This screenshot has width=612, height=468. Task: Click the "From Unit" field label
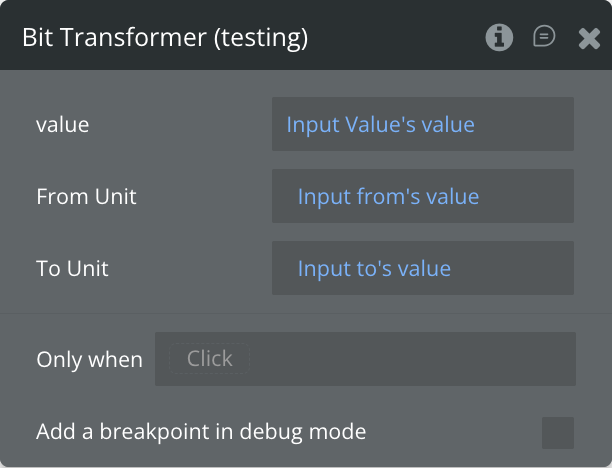click(x=86, y=197)
